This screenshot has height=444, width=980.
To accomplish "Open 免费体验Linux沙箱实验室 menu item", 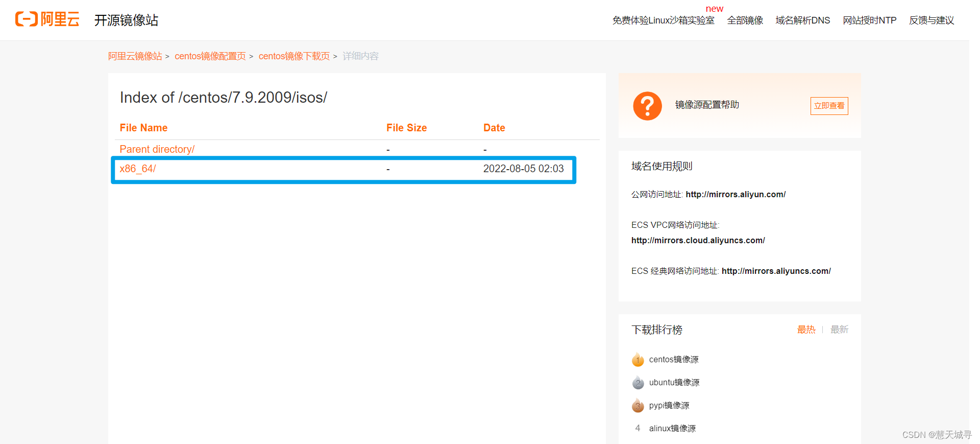I will tap(663, 20).
